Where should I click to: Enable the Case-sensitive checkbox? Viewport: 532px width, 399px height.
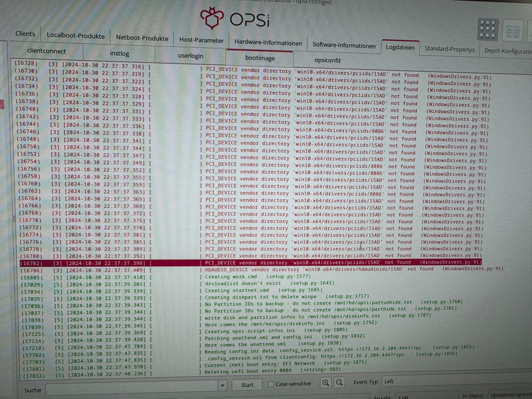271,384
